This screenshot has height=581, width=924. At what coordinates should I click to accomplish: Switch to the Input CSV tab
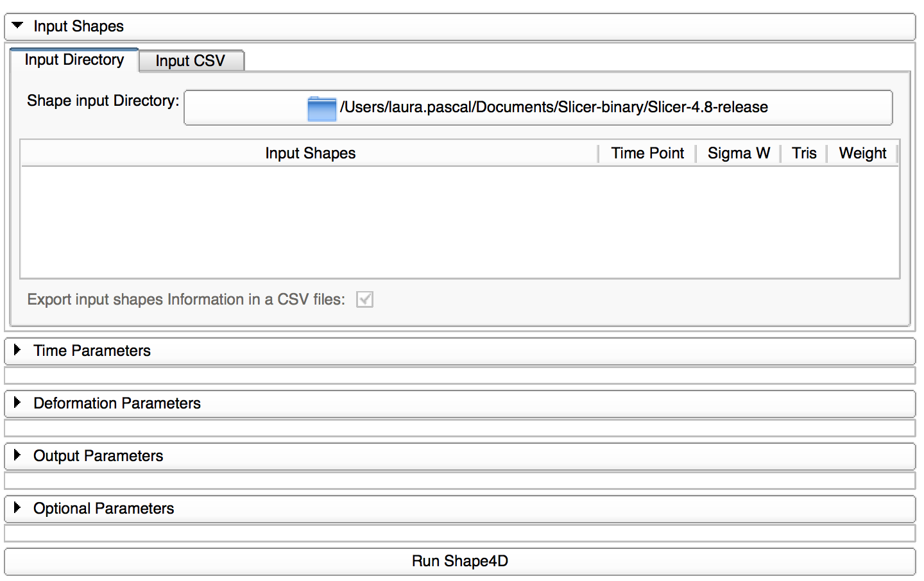click(x=191, y=61)
